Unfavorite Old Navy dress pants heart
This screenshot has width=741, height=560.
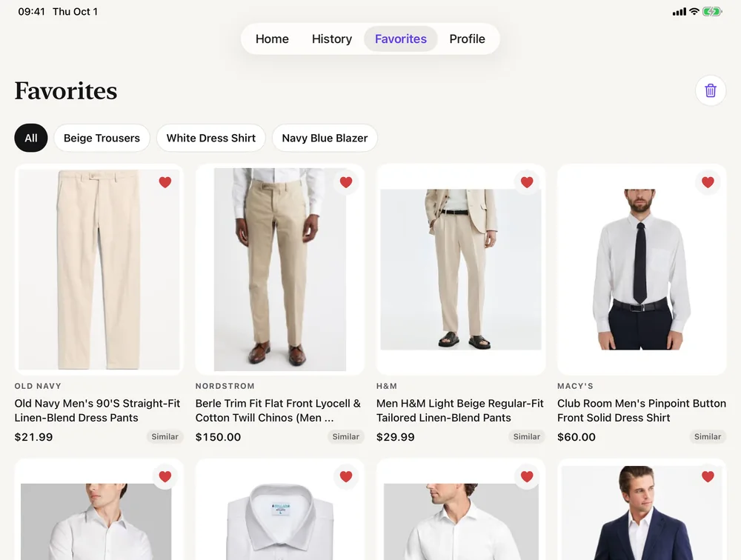coord(165,182)
